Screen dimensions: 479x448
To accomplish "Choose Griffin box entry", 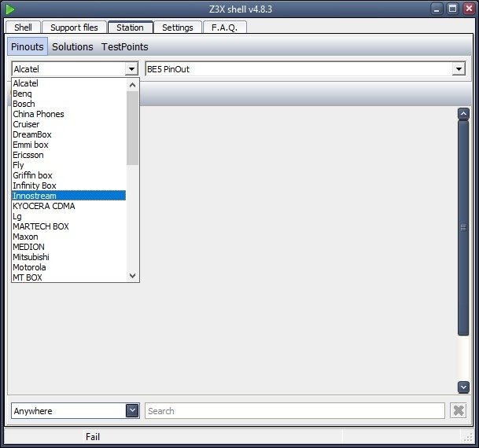I will (68, 175).
